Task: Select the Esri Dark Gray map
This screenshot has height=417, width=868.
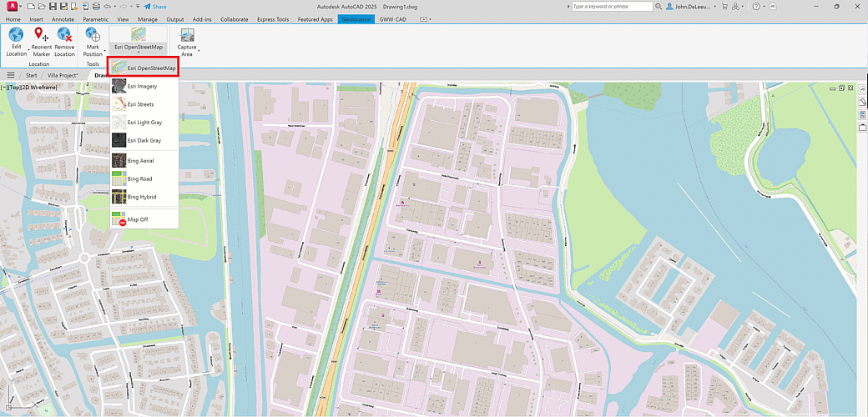Action: point(144,141)
